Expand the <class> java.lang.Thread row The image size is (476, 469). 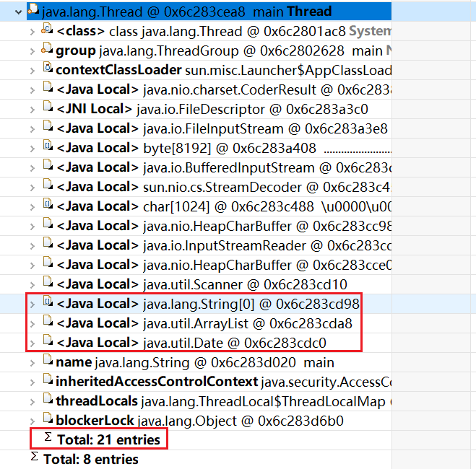[33, 32]
